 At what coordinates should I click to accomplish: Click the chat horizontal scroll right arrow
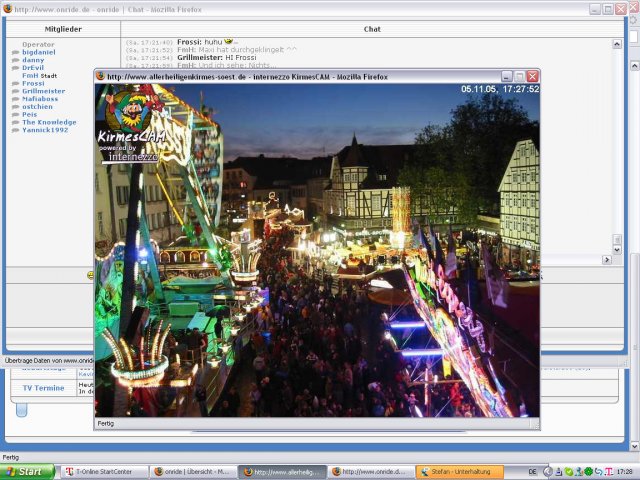pyautogui.click(x=607, y=260)
